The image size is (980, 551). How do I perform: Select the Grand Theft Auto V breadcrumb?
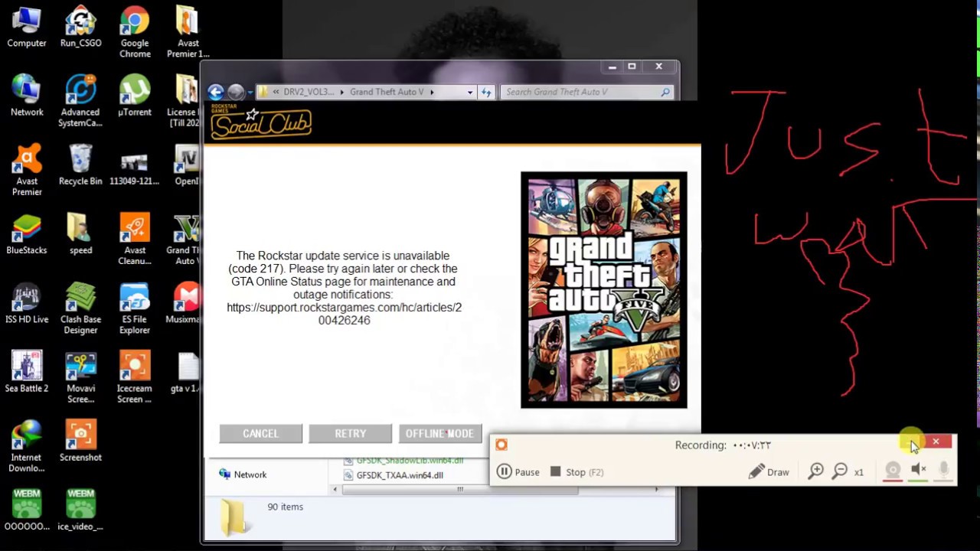[387, 92]
